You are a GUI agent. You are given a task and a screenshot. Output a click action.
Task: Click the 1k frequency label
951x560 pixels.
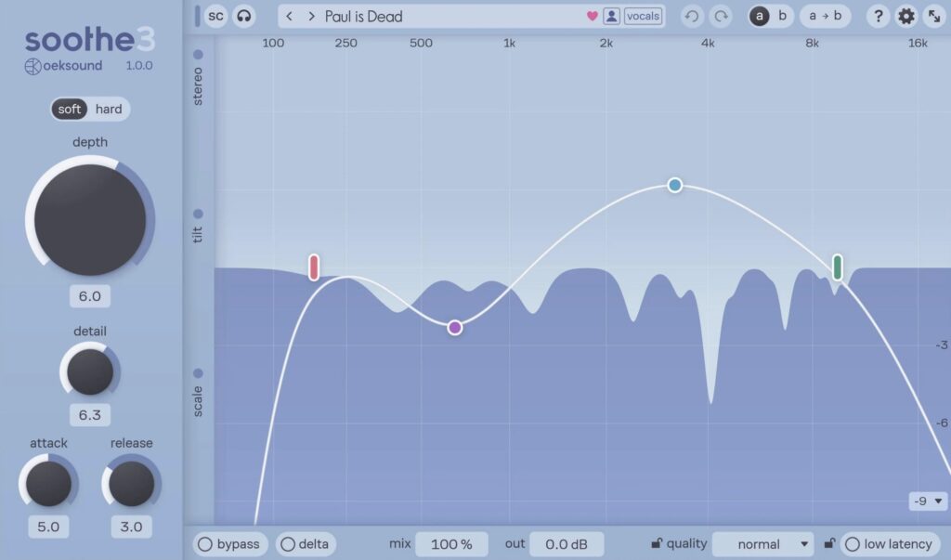coord(509,43)
